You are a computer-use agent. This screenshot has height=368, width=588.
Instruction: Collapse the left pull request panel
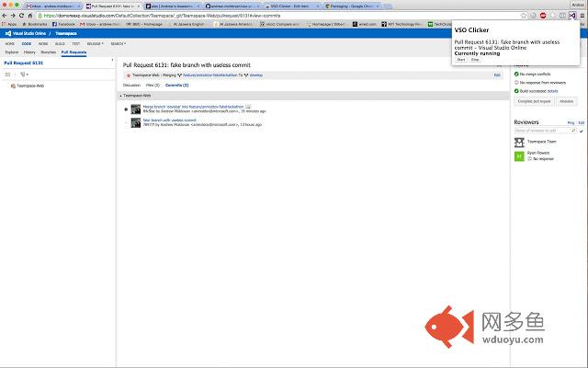tap(112, 60)
